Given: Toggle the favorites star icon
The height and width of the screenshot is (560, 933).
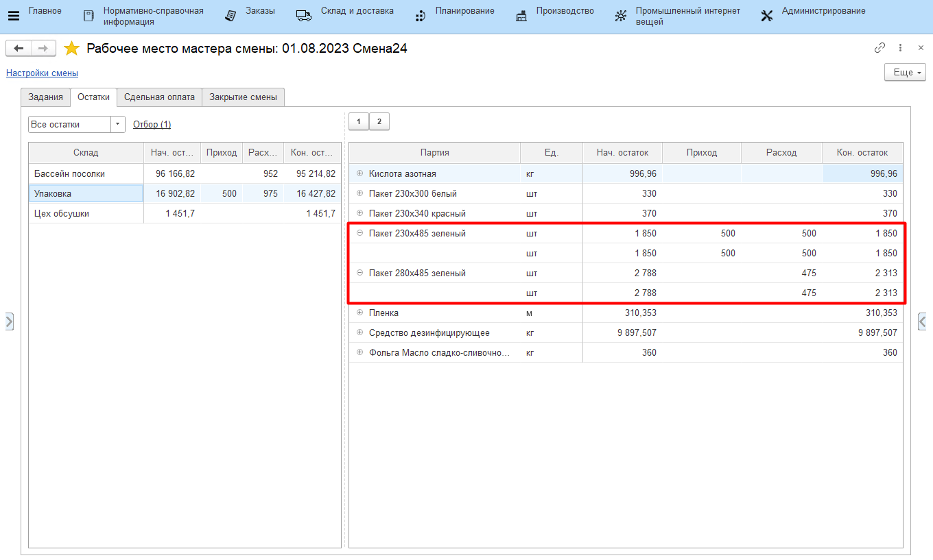Looking at the screenshot, I should point(71,49).
